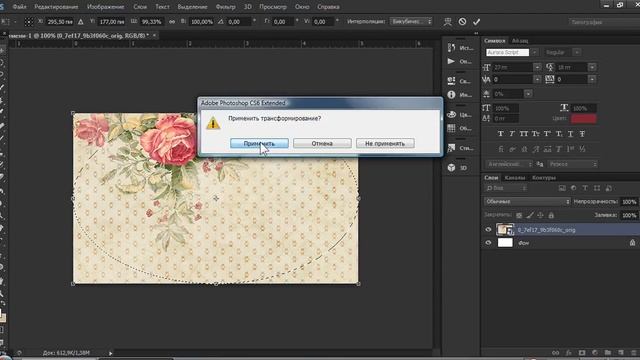The height and width of the screenshot is (360, 640).
Task: Cancel transform with the no-entry icon
Action: pos(462,22)
